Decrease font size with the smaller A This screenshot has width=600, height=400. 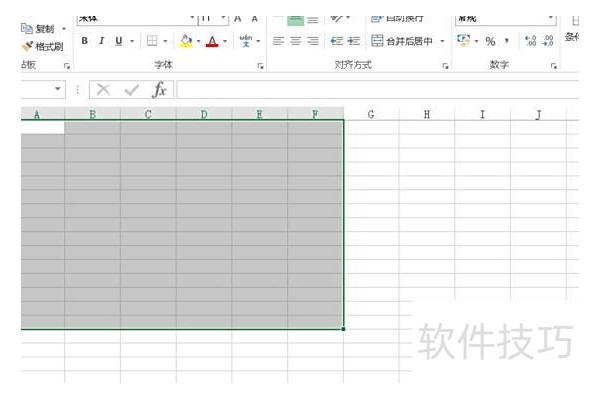[x=254, y=19]
